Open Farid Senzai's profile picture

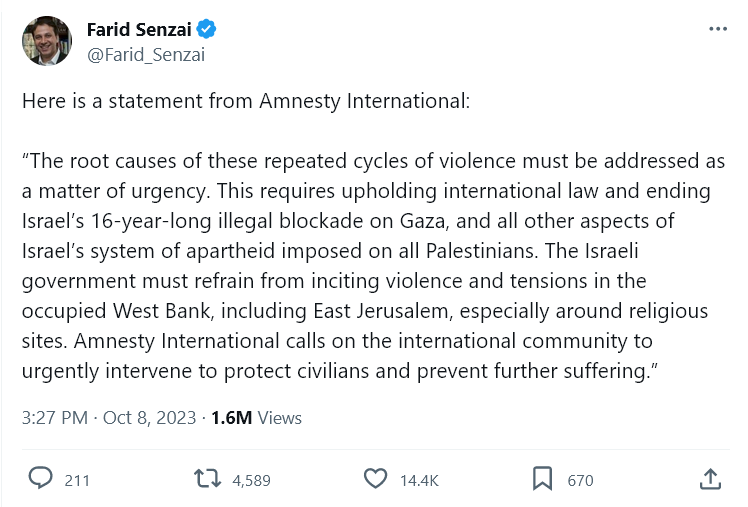(x=46, y=41)
